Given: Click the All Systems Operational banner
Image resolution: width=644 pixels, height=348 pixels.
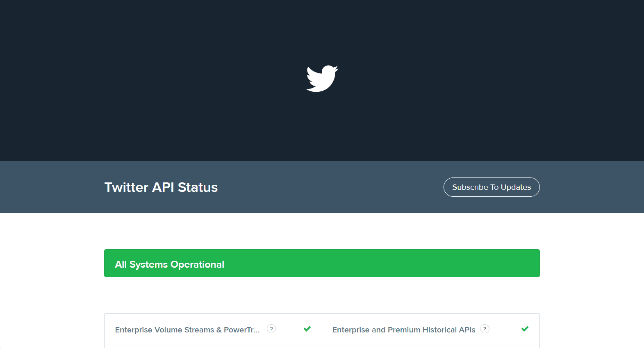Looking at the screenshot, I should click(322, 263).
